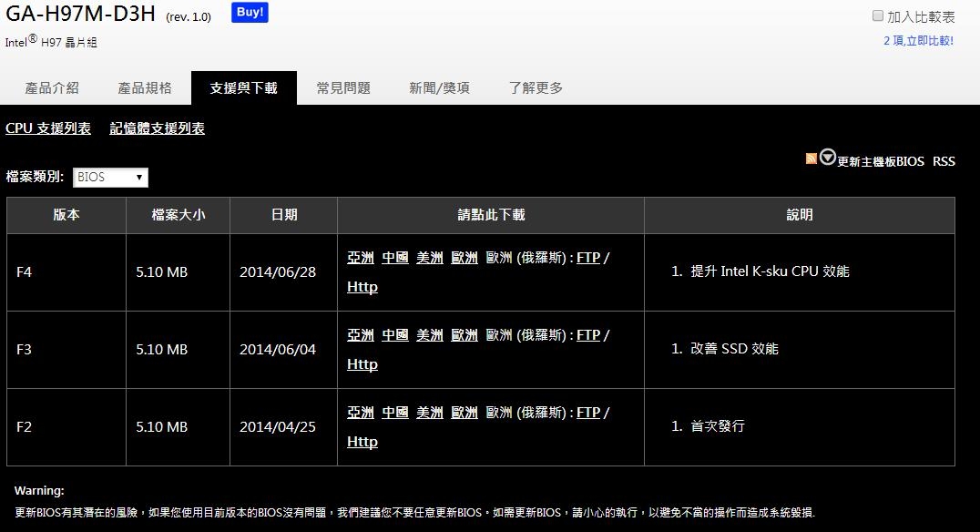Click the date 2014/04/25

click(278, 427)
